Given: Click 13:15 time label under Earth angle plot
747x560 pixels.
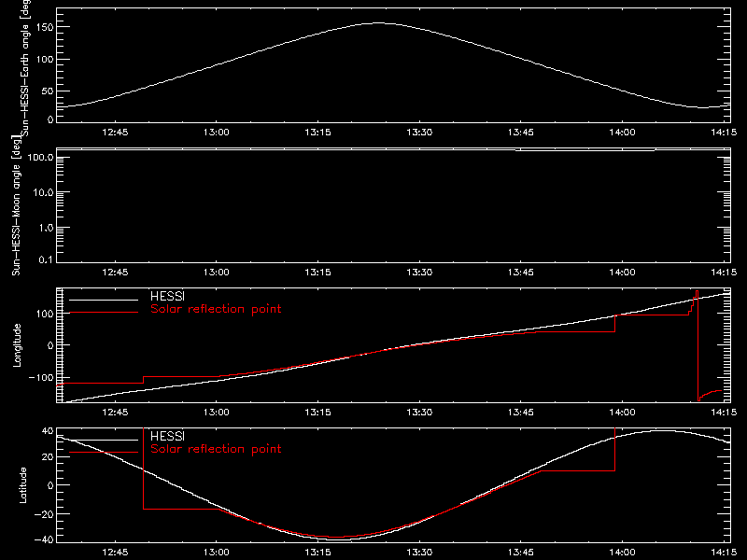Looking at the screenshot, I should pos(317,133).
